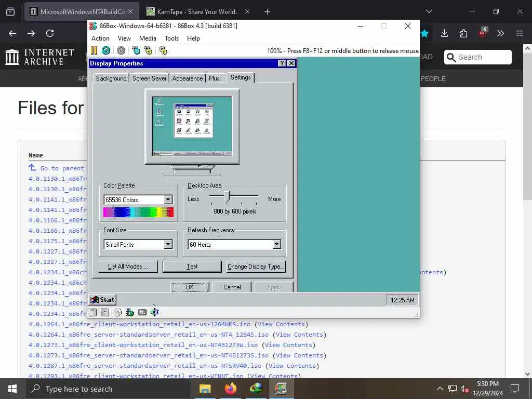Show hidden tray icons with the up chevron
Image resolution: width=532 pixels, height=399 pixels.
(440, 389)
